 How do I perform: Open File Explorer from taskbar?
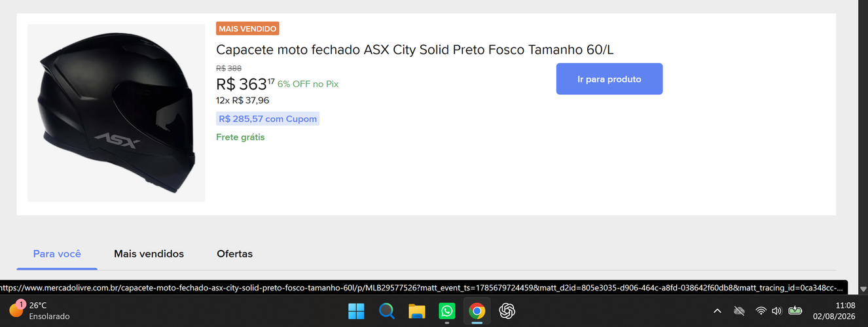[x=417, y=311]
